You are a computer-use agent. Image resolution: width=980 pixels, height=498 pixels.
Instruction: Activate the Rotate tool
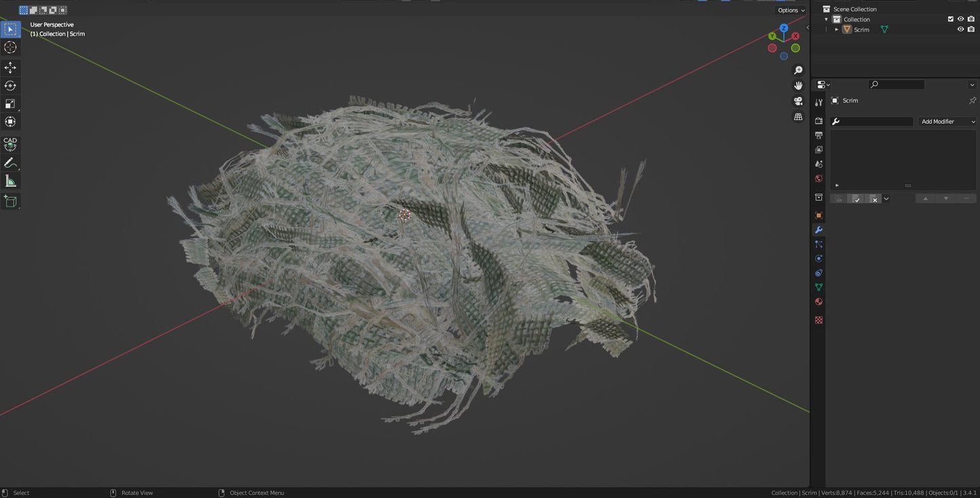point(10,85)
